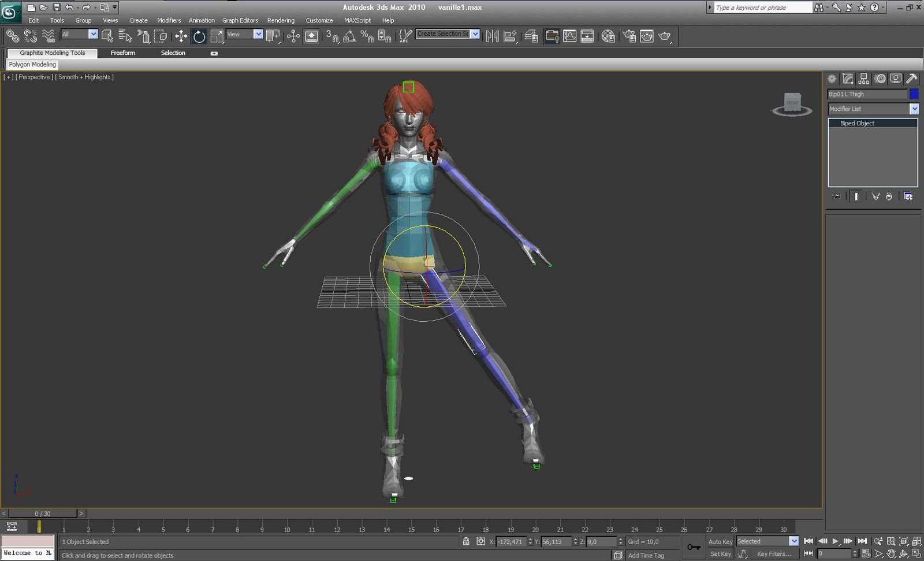Image resolution: width=924 pixels, height=561 pixels.
Task: Enable the Angle Snap toggle
Action: (349, 36)
